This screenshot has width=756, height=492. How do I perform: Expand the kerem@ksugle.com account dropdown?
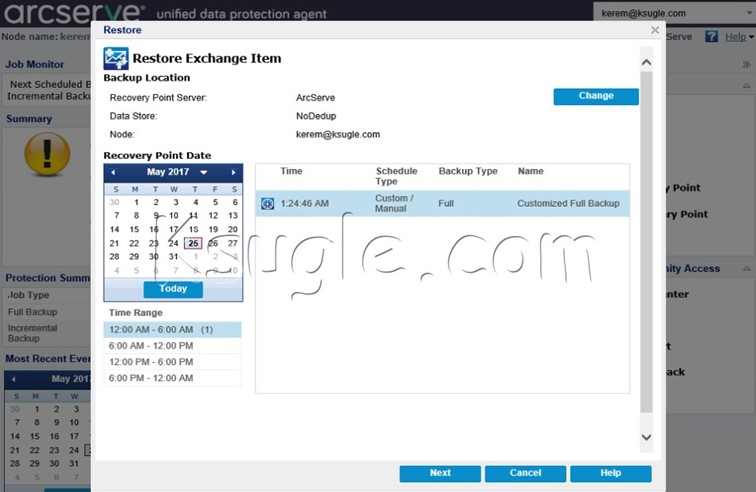pyautogui.click(x=744, y=14)
